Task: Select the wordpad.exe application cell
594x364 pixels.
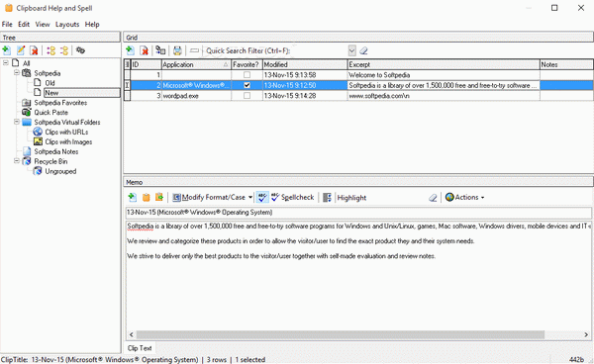Action: [196, 96]
